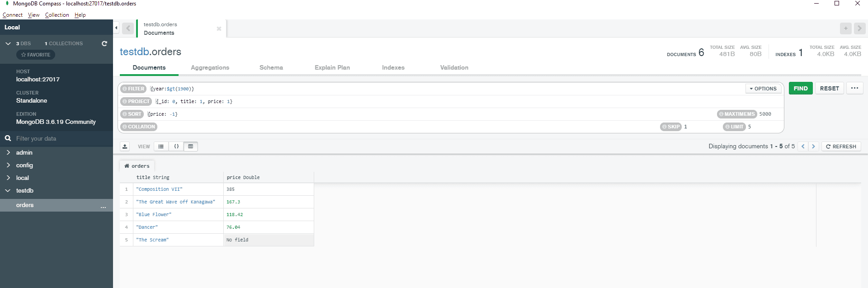This screenshot has width=868, height=288.
Task: Open the Help menu
Action: (80, 15)
